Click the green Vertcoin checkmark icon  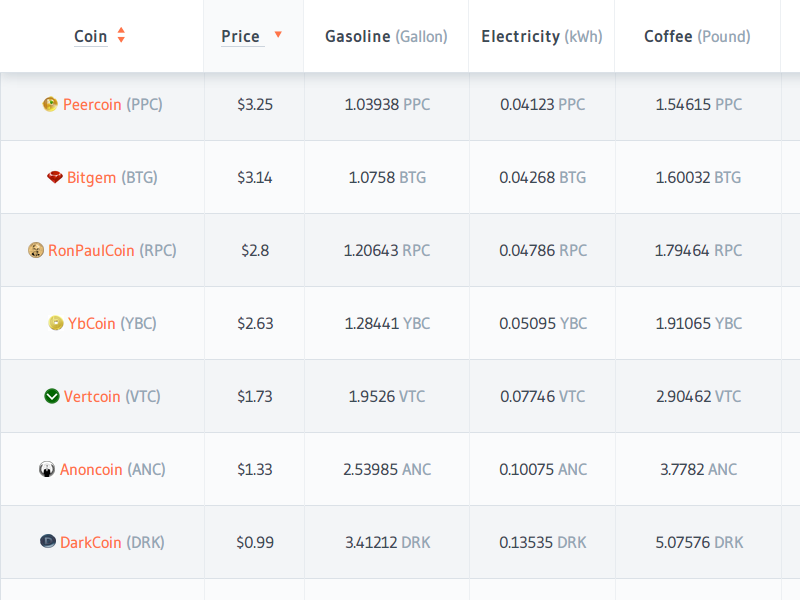pyautogui.click(x=52, y=396)
